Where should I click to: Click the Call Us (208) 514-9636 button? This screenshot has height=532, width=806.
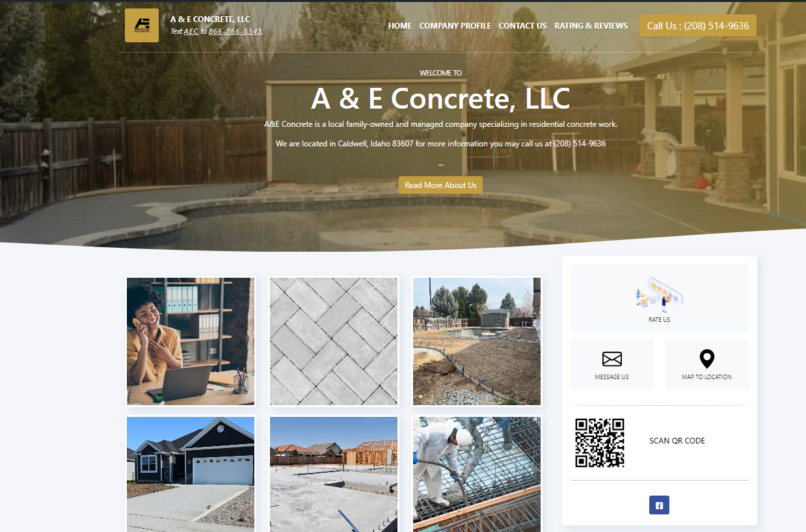coord(698,25)
